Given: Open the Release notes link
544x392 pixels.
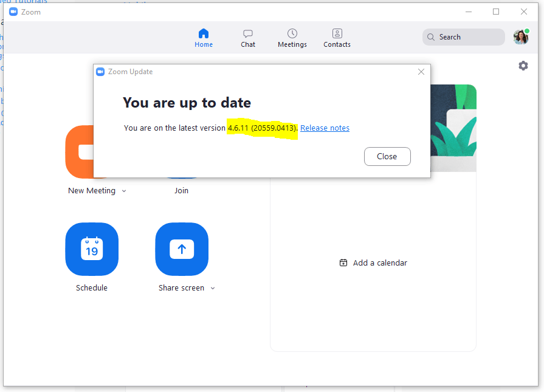Looking at the screenshot, I should (325, 128).
